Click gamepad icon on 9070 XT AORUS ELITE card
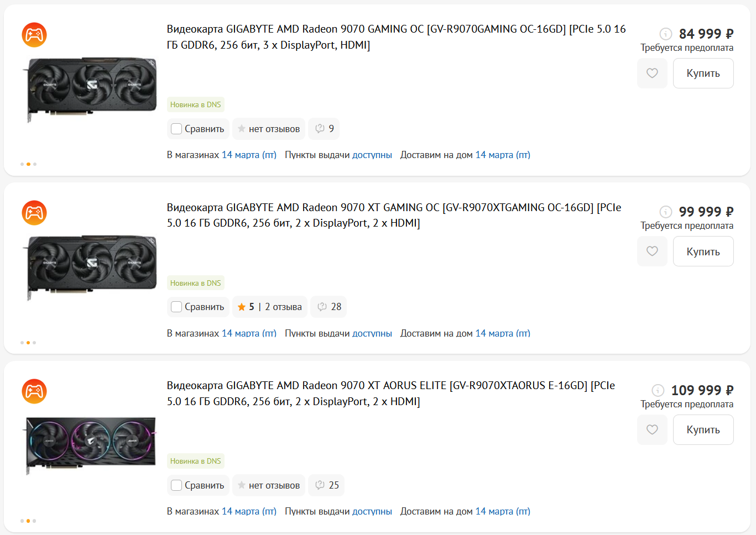This screenshot has height=535, width=756. pyautogui.click(x=34, y=391)
